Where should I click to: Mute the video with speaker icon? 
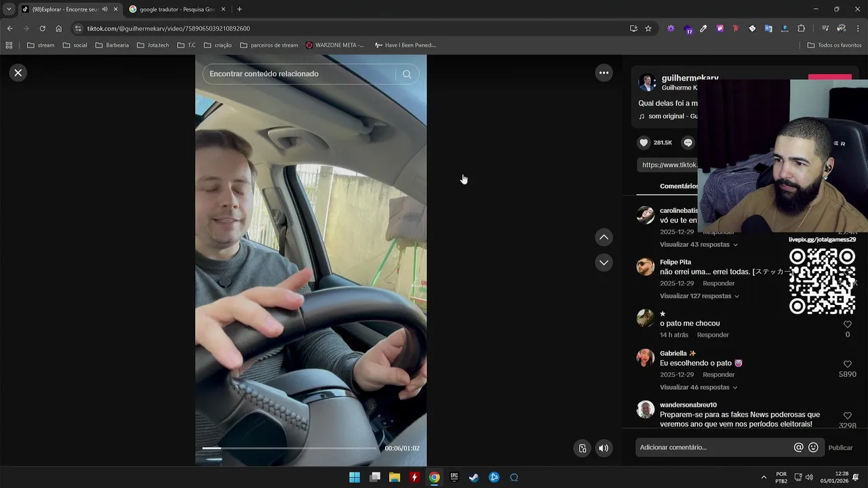point(603,448)
